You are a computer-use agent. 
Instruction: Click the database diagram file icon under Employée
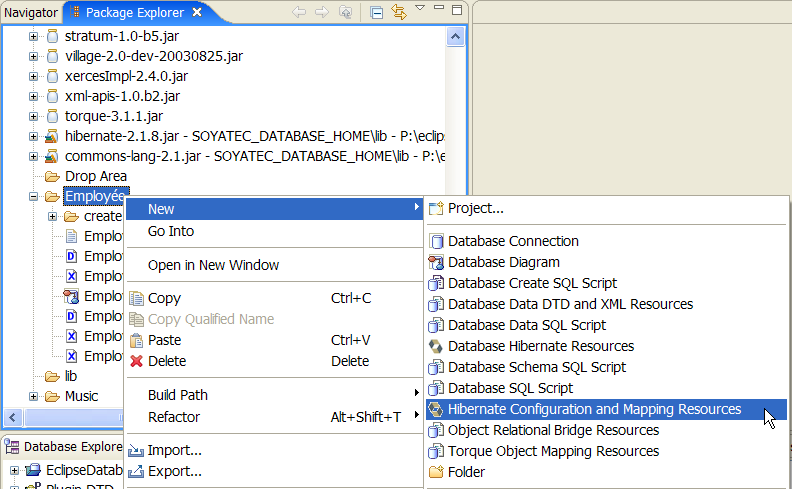pos(71,296)
